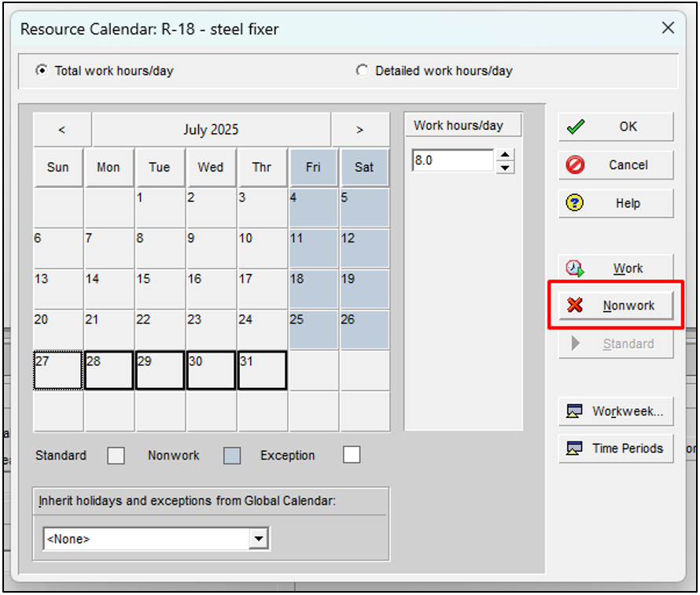Select July 15 in the calendar

159,288
